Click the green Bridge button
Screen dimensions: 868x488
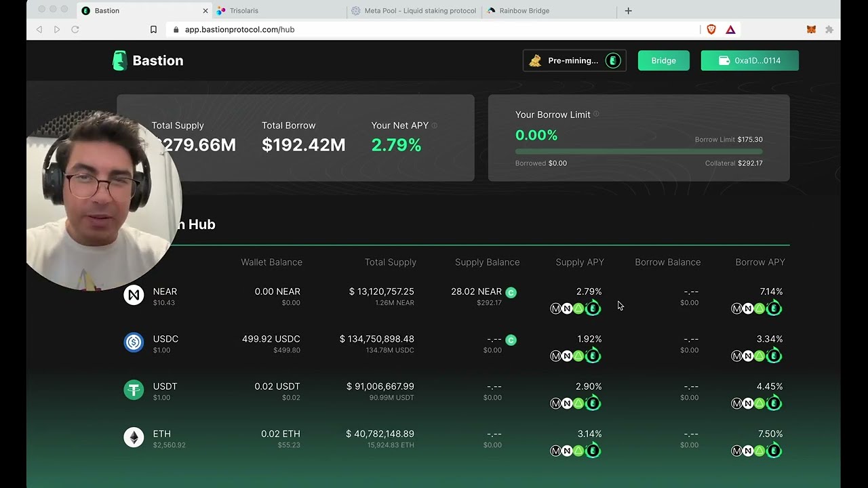click(x=663, y=60)
